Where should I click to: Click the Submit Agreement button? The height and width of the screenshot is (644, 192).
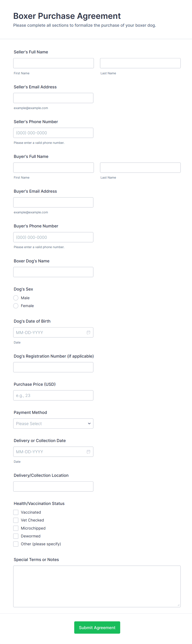(97, 627)
